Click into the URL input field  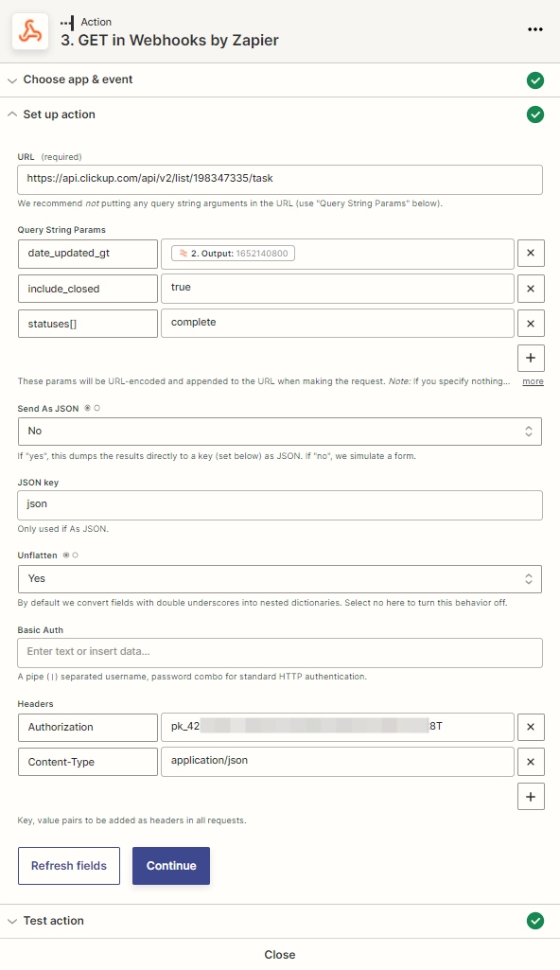coord(280,180)
